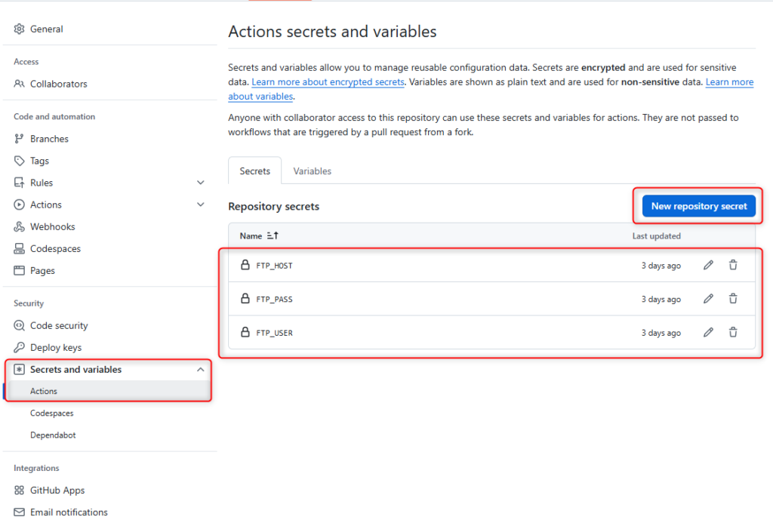Open Tags settings page
The image size is (773, 532).
(x=39, y=161)
